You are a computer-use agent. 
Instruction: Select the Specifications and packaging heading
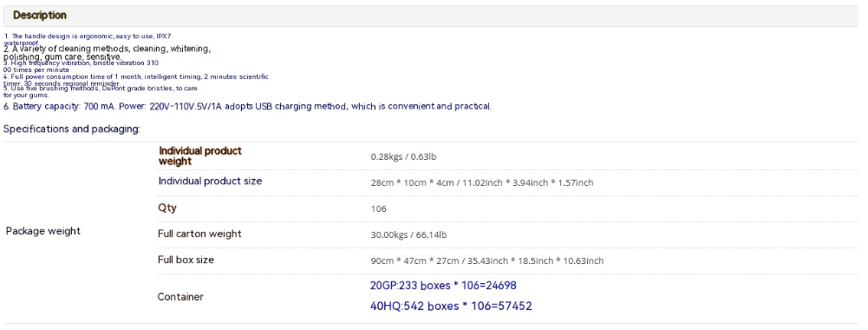point(72,129)
